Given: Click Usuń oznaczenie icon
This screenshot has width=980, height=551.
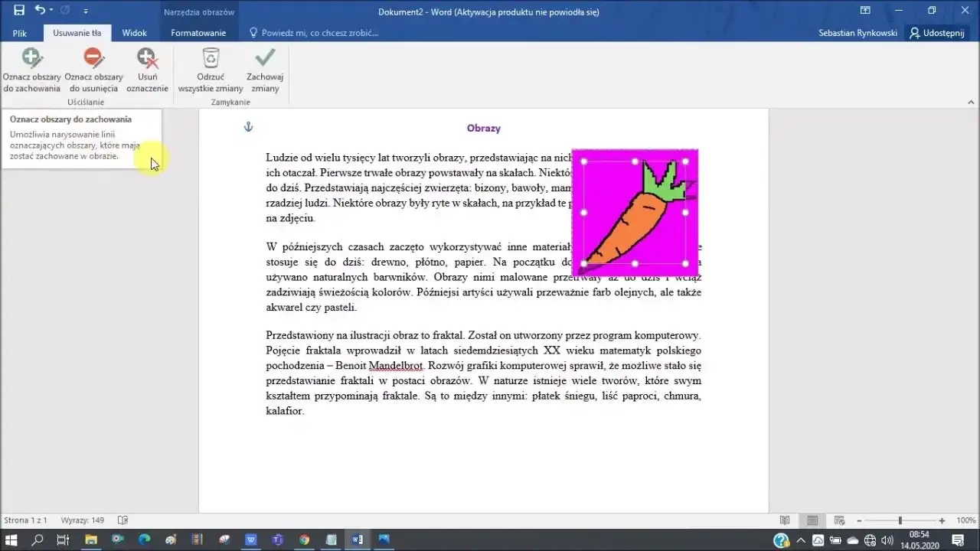Looking at the screenshot, I should tap(147, 67).
